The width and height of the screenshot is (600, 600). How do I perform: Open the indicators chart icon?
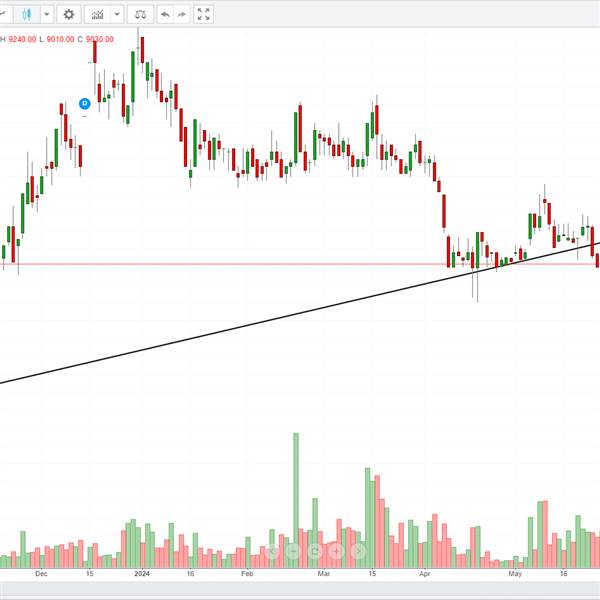tap(97, 15)
